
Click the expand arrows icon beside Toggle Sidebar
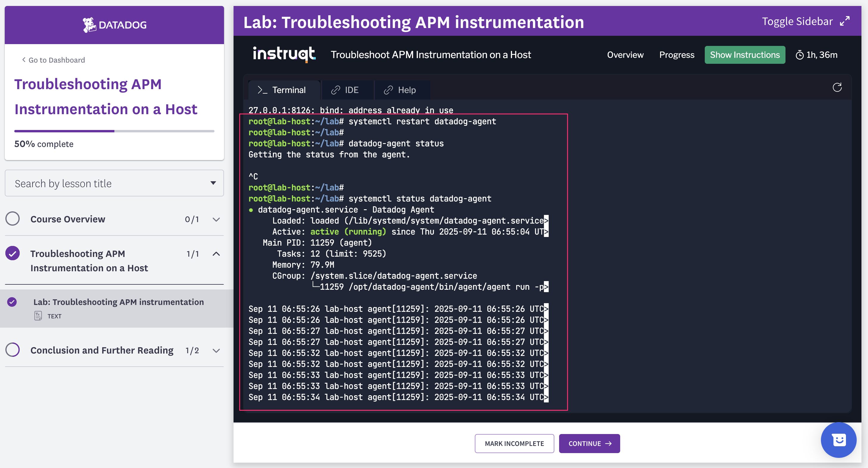pyautogui.click(x=844, y=21)
